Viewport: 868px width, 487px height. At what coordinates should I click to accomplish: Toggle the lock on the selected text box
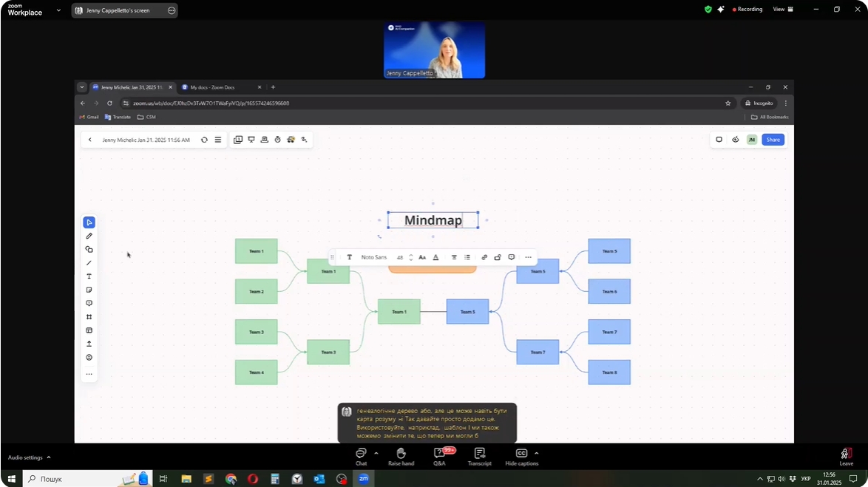(498, 257)
